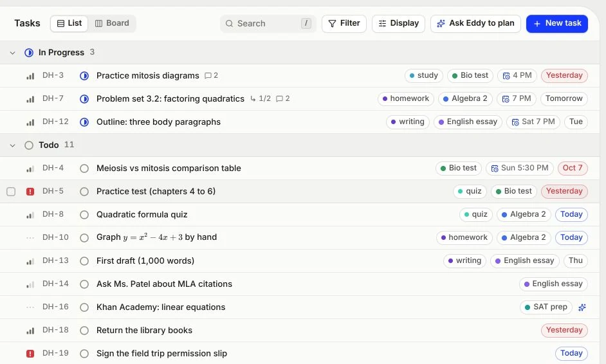Open task Khan Academy: linear equations

coord(161,307)
